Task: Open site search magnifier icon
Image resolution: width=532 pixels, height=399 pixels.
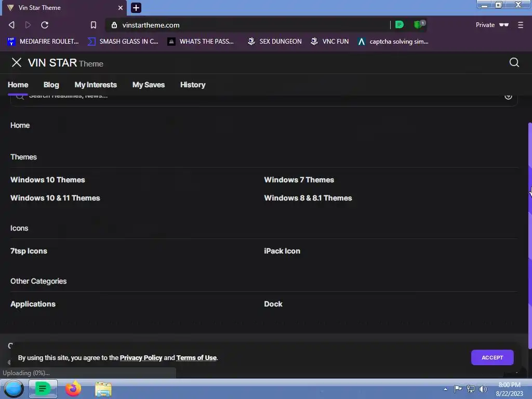Action: [x=514, y=62]
